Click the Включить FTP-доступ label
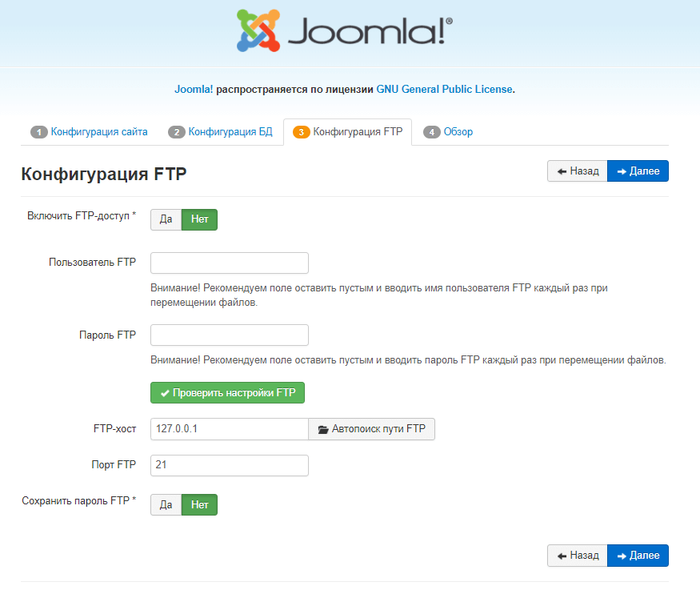 [82, 215]
